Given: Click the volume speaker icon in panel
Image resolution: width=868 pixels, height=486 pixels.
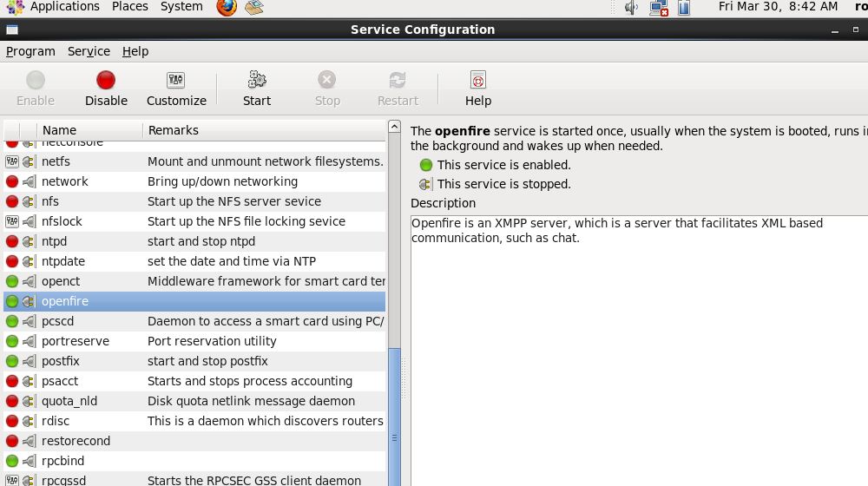Looking at the screenshot, I should tap(631, 7).
